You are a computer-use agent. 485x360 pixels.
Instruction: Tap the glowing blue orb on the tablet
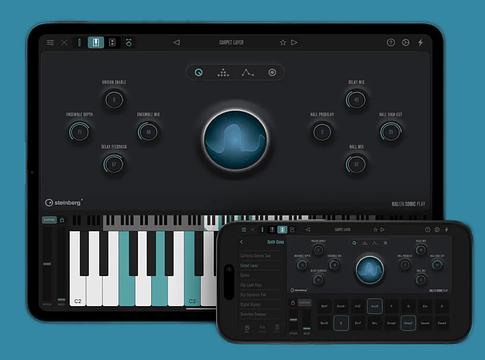235,140
